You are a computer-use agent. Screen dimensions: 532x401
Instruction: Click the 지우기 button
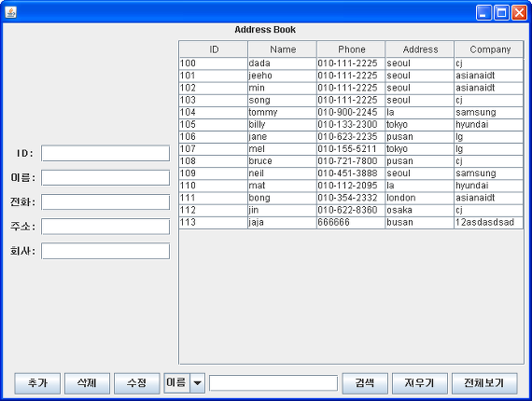tap(420, 383)
